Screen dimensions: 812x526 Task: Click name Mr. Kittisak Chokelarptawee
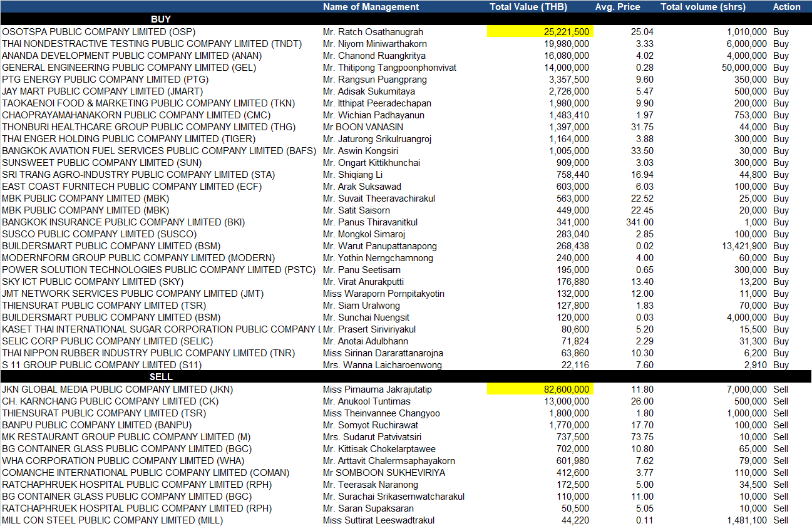379,449
